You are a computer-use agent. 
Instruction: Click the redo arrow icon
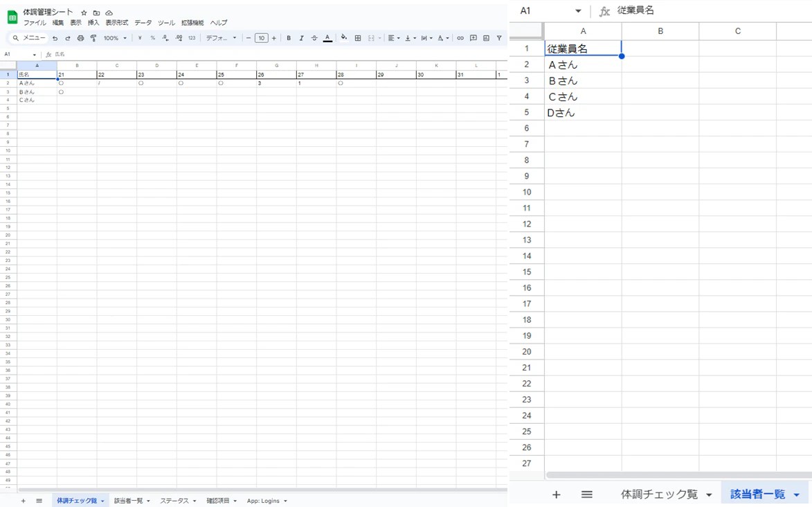point(67,38)
